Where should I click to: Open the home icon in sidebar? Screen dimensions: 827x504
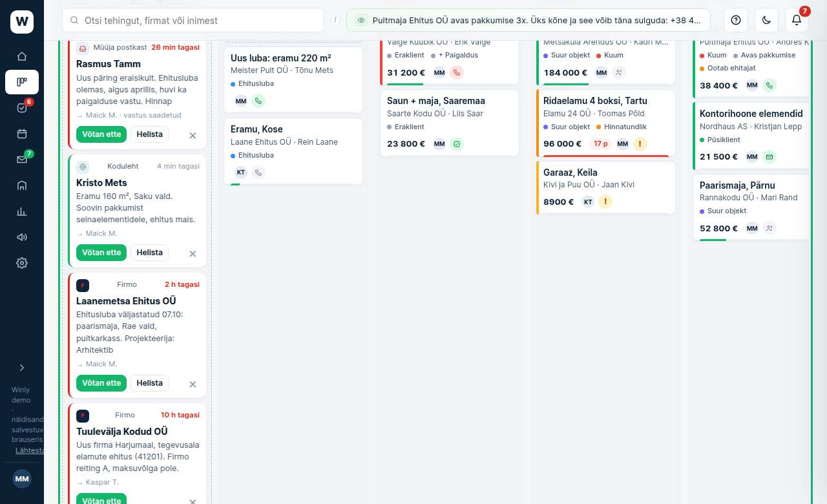click(22, 56)
